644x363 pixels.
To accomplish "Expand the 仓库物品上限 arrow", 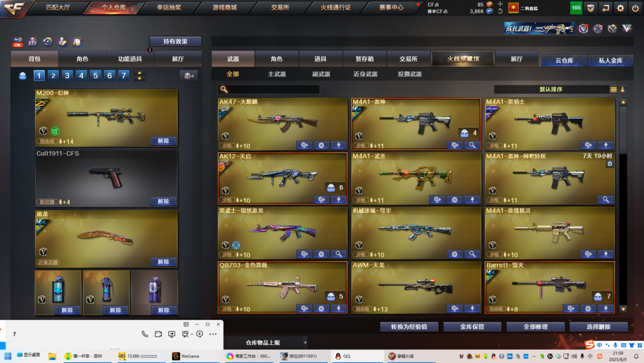I will click(305, 343).
